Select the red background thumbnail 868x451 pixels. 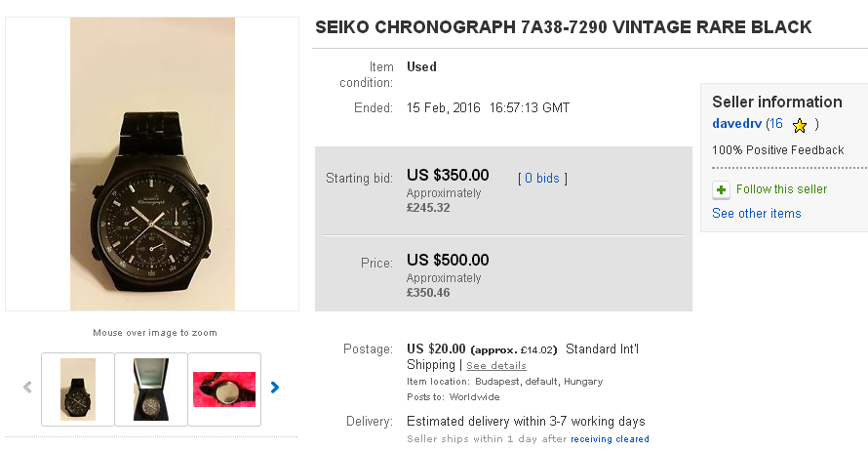224,389
